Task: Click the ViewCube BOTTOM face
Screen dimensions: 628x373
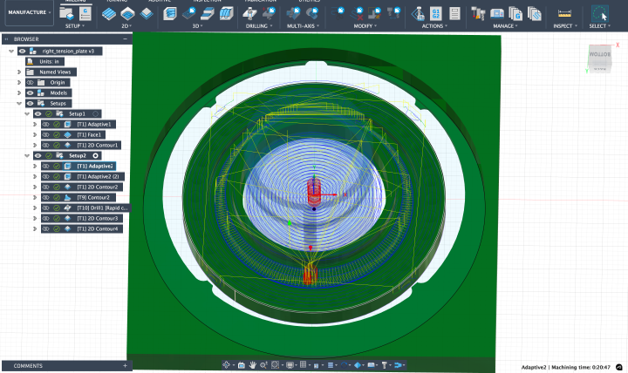Action: 600,54
